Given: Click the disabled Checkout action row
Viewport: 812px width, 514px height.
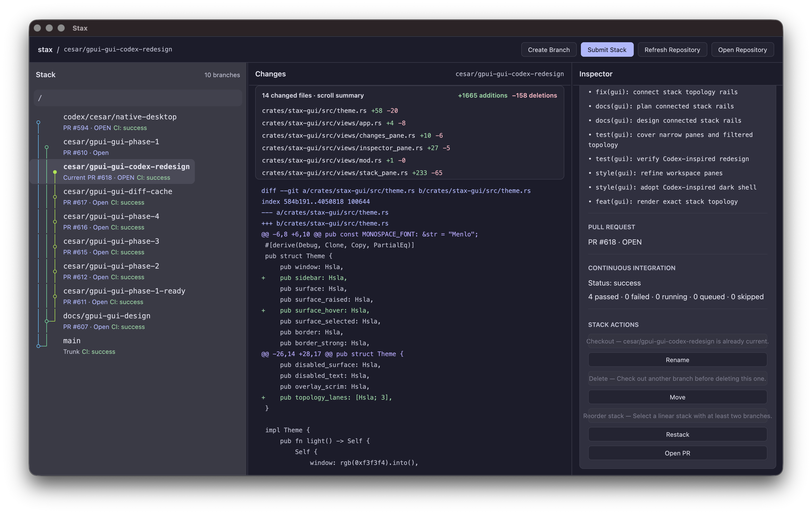Looking at the screenshot, I should click(x=677, y=341).
